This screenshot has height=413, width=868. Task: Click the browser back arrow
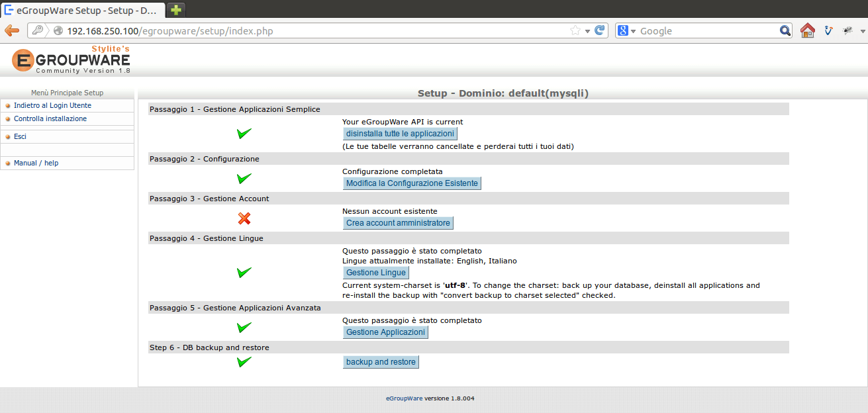[12, 30]
